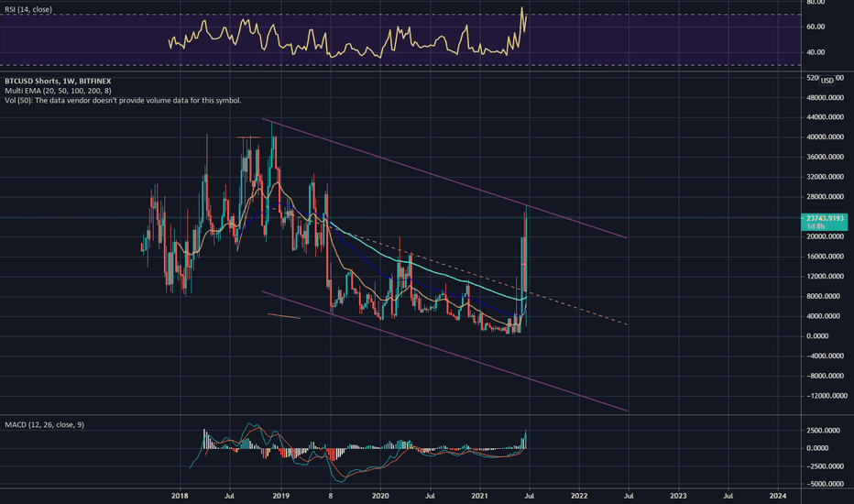Click the 40000.0000 price axis label

click(825, 137)
